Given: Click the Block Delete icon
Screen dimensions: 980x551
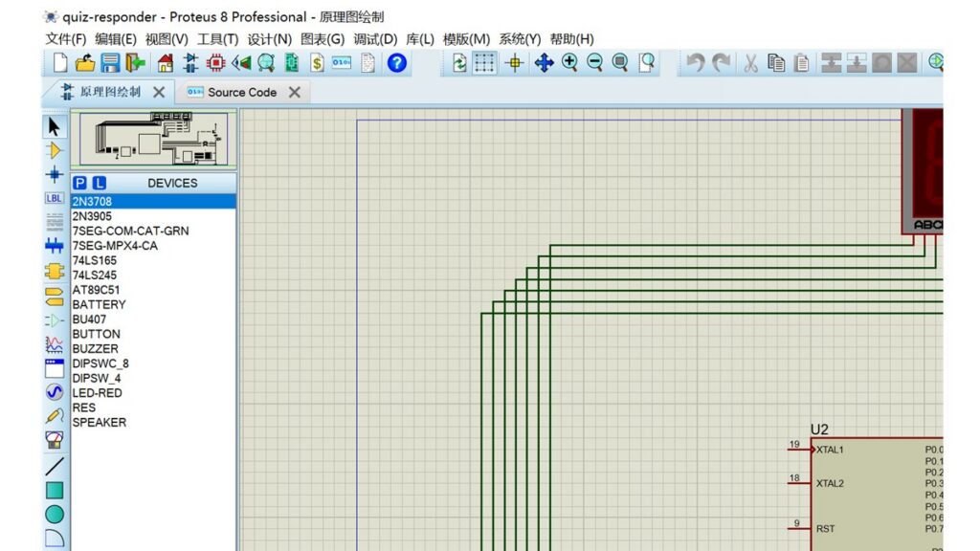Looking at the screenshot, I should click(x=907, y=63).
